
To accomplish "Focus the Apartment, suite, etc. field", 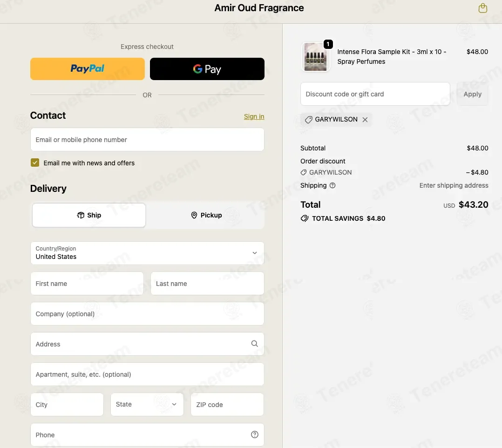I will coord(147,374).
